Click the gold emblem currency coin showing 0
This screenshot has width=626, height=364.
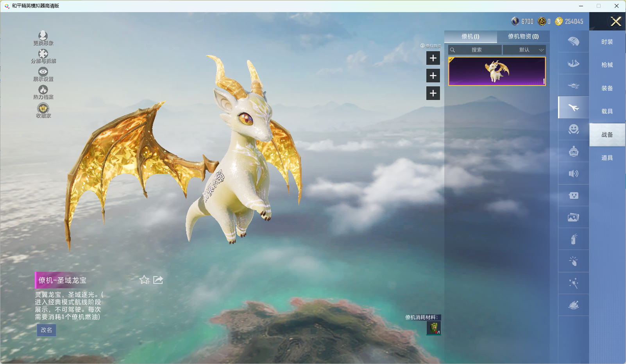(542, 21)
